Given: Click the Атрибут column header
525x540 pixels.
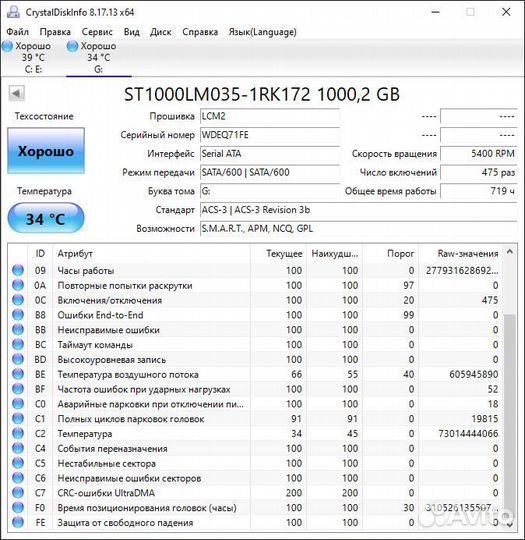Looking at the screenshot, I should coord(152,254).
